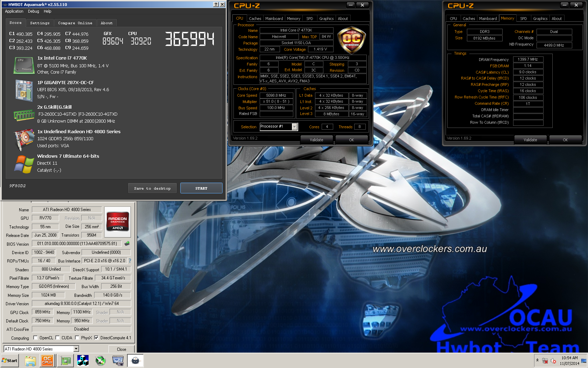588x368 pixels.
Task: Enable the OpenCL checkbox
Action: [35, 338]
